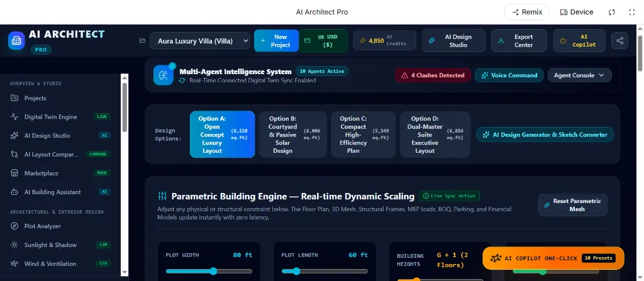Open the Aura Luxury Villa project dropdown
644x281 pixels.
tap(199, 41)
